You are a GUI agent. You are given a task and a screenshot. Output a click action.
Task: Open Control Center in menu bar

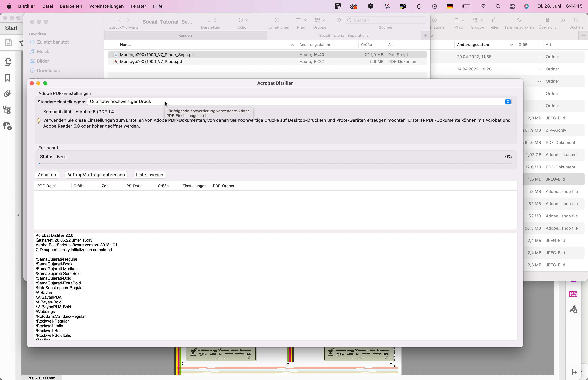512,6
